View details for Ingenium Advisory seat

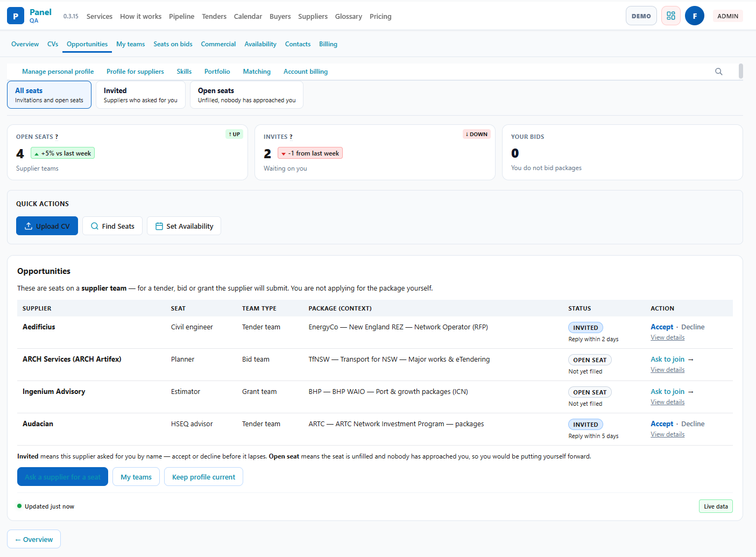pos(668,402)
